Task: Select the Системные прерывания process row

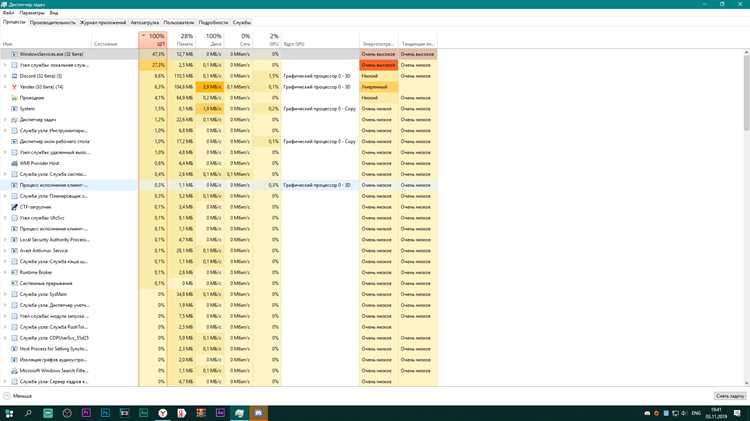Action: [x=219, y=283]
